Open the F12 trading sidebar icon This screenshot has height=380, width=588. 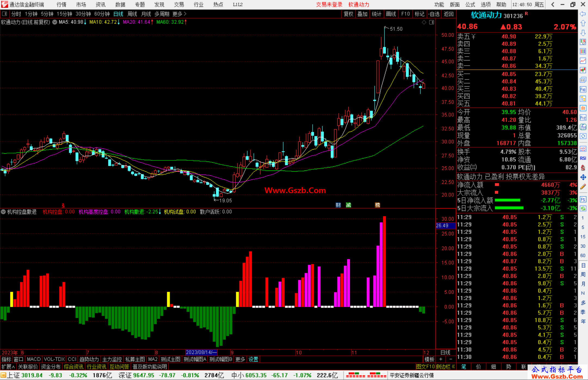click(583, 118)
